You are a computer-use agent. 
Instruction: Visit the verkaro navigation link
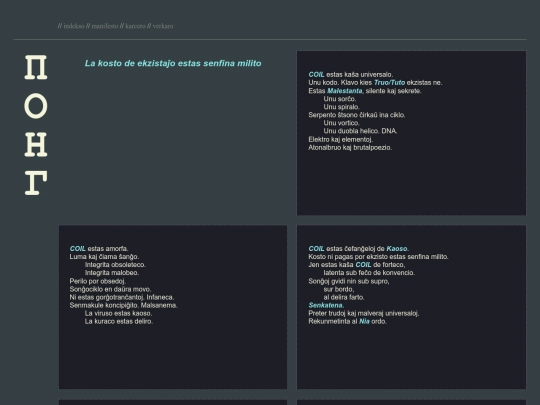(163, 26)
